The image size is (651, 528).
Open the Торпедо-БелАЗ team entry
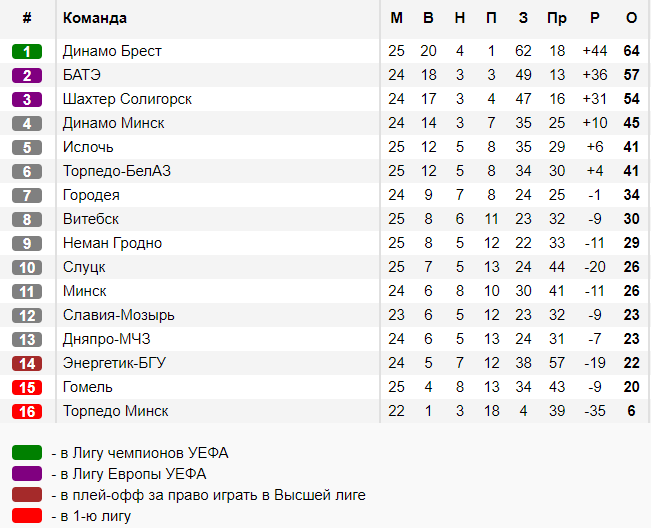point(116,171)
